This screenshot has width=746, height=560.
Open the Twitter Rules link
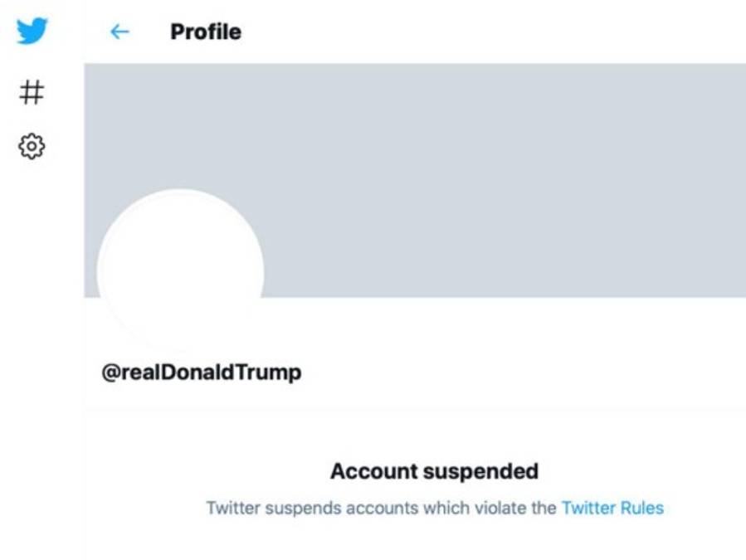pos(612,508)
